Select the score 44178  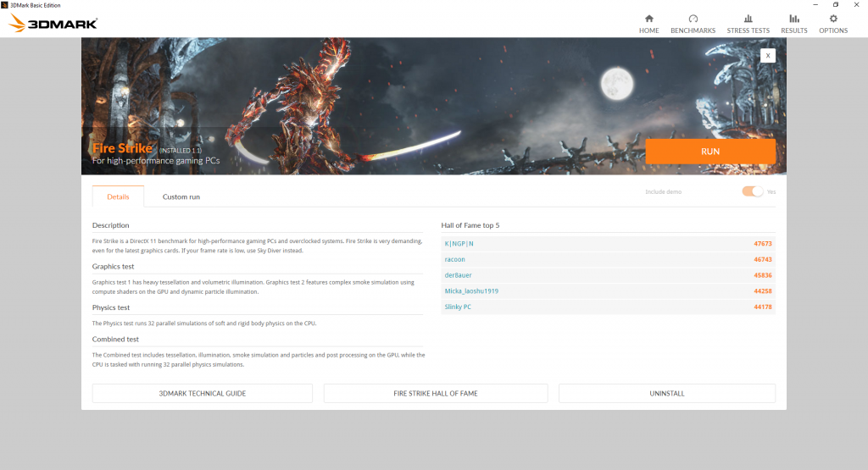[762, 307]
